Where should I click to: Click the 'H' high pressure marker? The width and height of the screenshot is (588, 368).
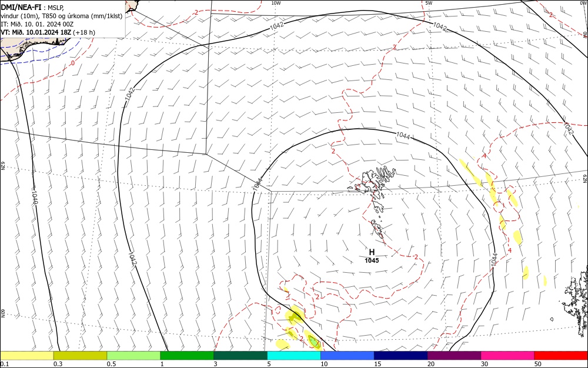point(372,252)
